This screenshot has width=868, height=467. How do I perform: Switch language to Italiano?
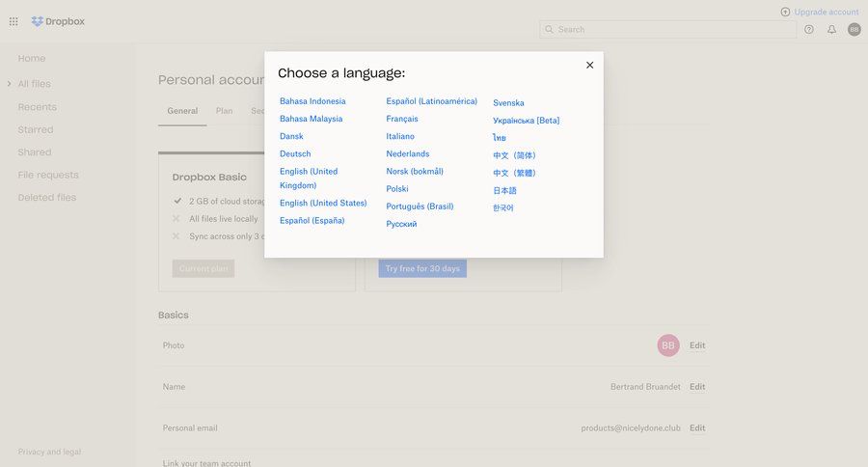point(399,136)
